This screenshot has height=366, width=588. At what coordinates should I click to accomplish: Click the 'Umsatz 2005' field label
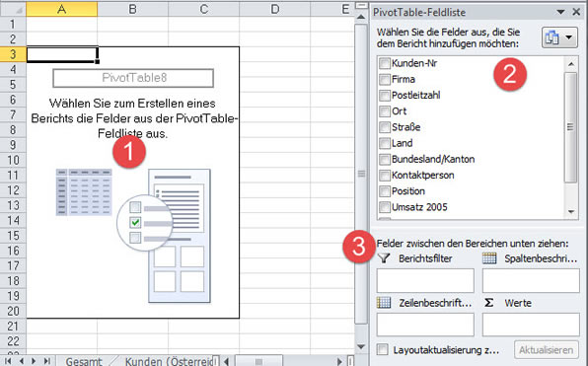pos(419,207)
